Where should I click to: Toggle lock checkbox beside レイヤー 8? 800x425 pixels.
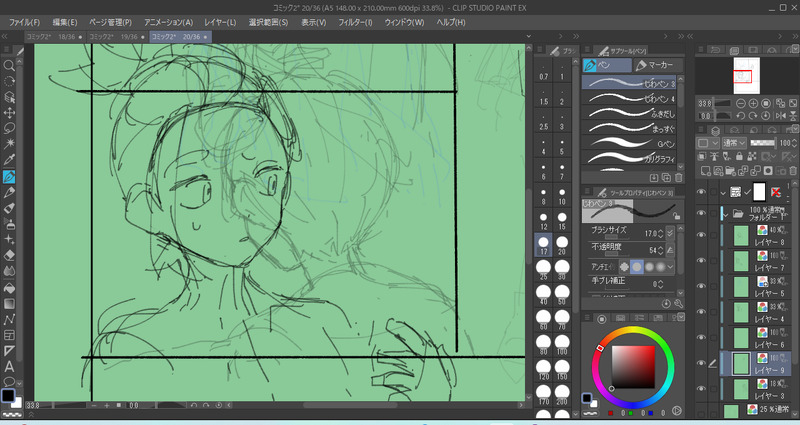click(713, 235)
